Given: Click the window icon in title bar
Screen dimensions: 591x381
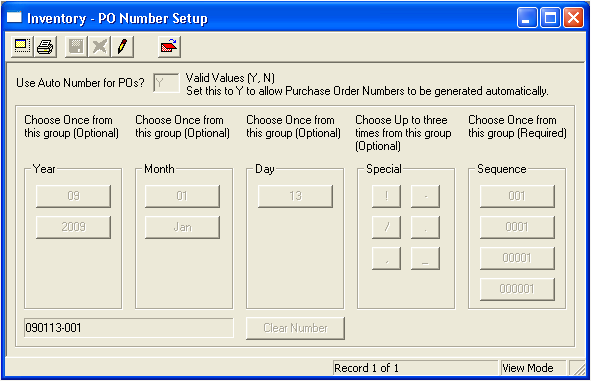Looking at the screenshot, I should point(14,18).
